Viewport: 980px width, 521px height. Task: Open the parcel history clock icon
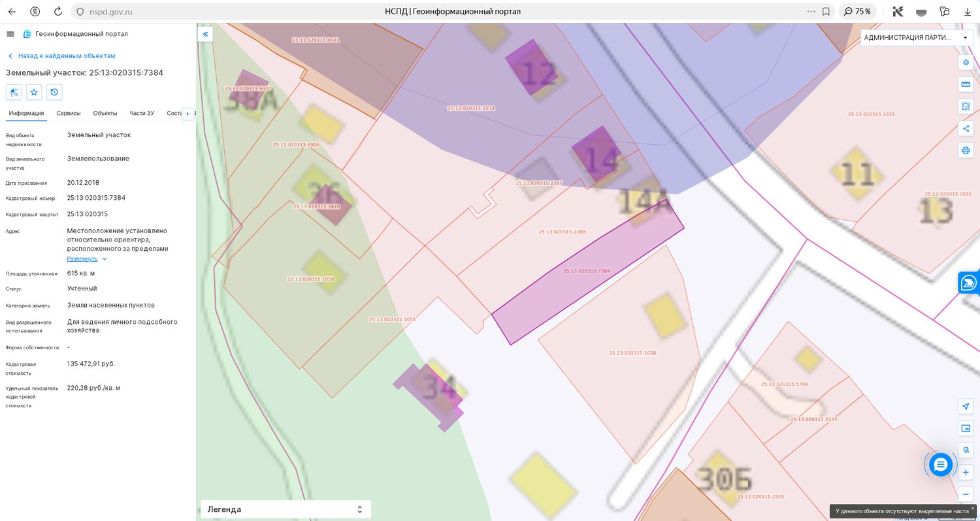click(x=54, y=92)
